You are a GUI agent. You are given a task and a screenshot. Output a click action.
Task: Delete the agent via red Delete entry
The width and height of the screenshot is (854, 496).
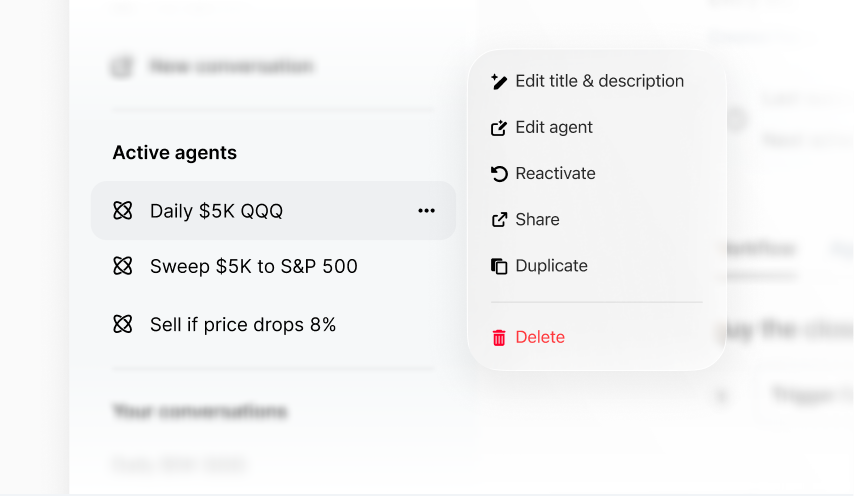tap(540, 337)
